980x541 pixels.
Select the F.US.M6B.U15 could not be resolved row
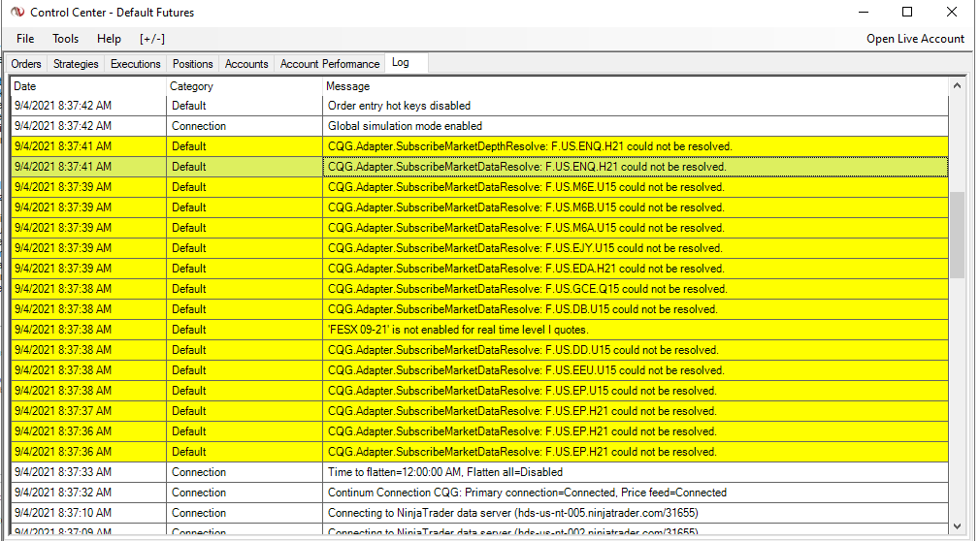pos(479,207)
